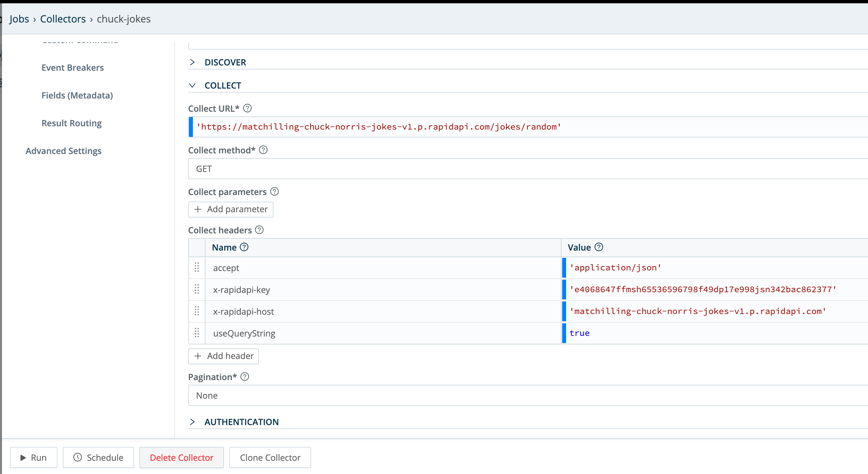This screenshot has height=474, width=868.
Task: Click the plus icon on Add parameter
Action: click(198, 209)
